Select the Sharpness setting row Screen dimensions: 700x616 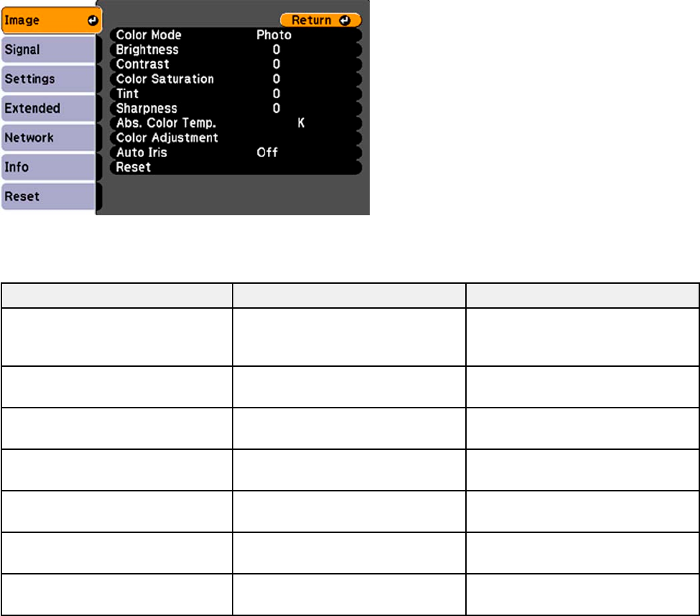(235, 109)
